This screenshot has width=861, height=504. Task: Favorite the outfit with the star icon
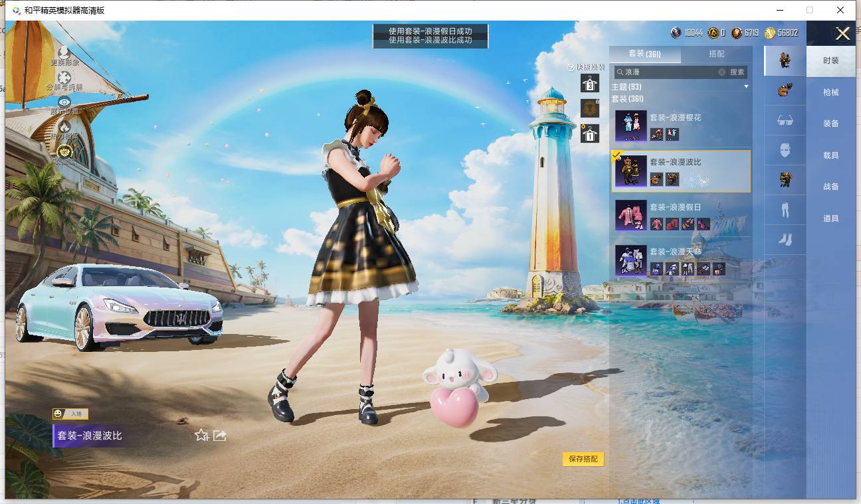point(202,436)
